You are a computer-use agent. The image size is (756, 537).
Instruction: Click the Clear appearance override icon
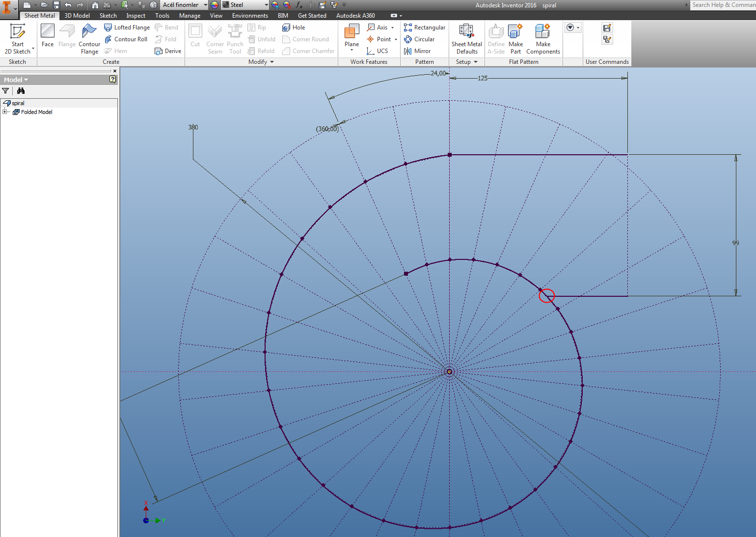coord(287,5)
